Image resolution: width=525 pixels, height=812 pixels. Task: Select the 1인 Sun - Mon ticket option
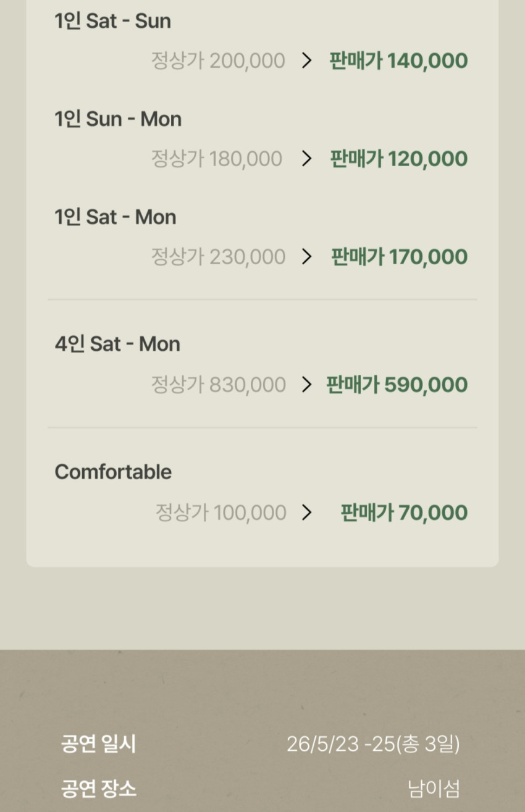pos(118,119)
